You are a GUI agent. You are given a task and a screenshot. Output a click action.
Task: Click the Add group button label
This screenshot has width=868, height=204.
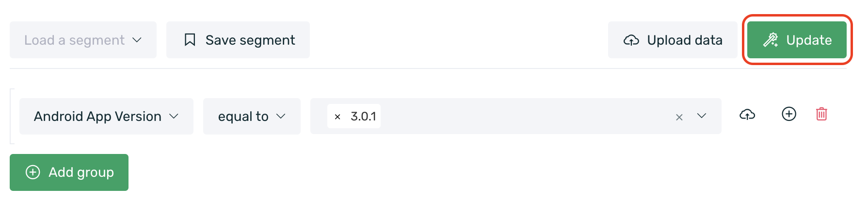click(x=81, y=172)
